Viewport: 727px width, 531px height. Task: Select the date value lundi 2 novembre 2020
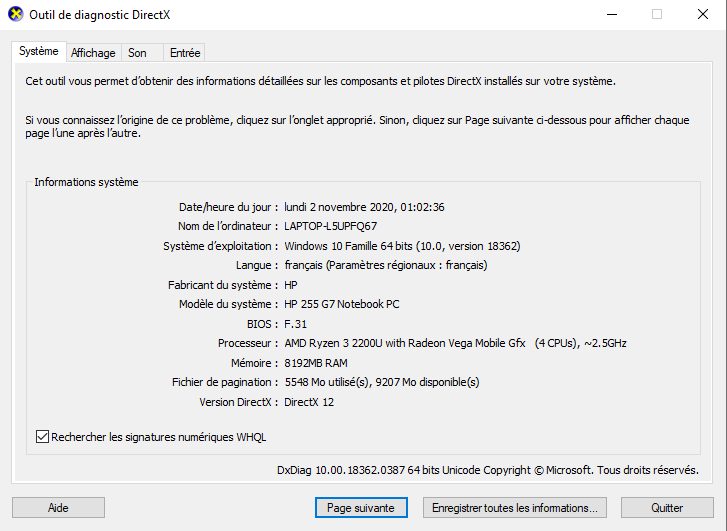(364, 207)
